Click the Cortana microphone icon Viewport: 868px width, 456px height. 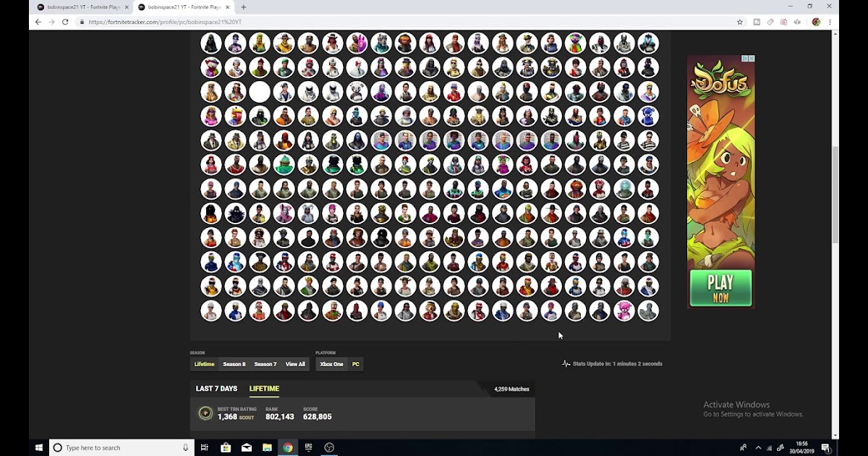coord(185,448)
